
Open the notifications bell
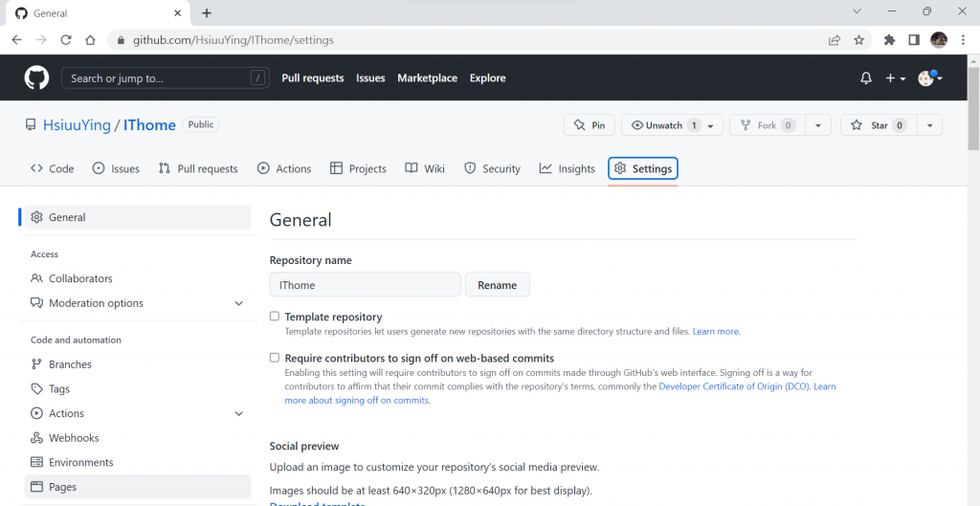click(866, 78)
